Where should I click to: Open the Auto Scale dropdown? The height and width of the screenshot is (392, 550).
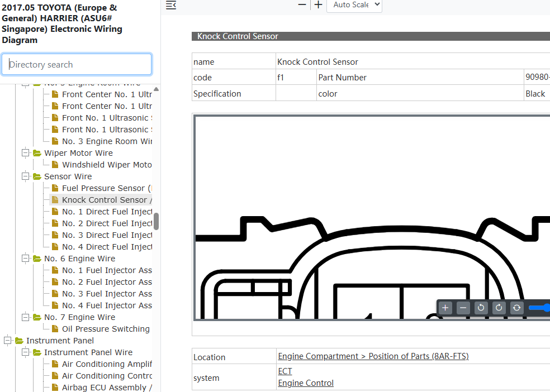[x=354, y=5]
